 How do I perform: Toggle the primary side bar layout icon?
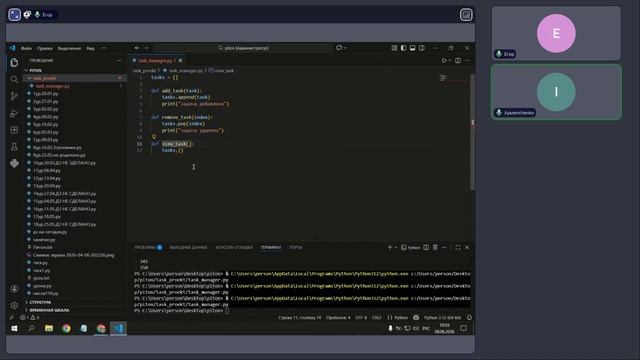coord(403,48)
